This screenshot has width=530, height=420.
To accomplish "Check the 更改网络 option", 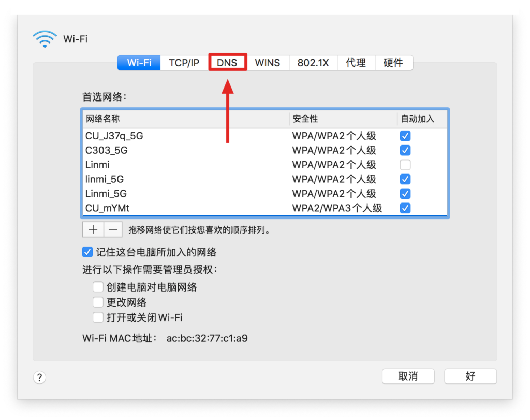I will click(x=98, y=302).
